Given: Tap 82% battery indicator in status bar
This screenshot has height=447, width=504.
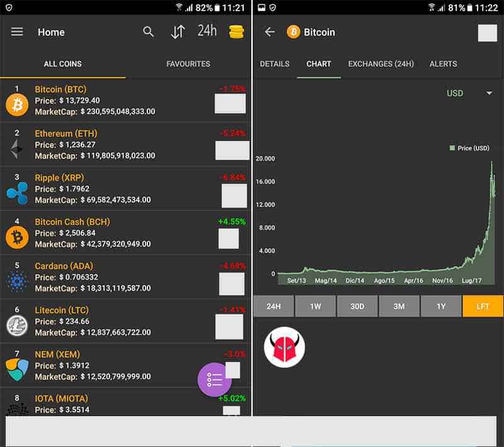Looking at the screenshot, I should pos(207,8).
